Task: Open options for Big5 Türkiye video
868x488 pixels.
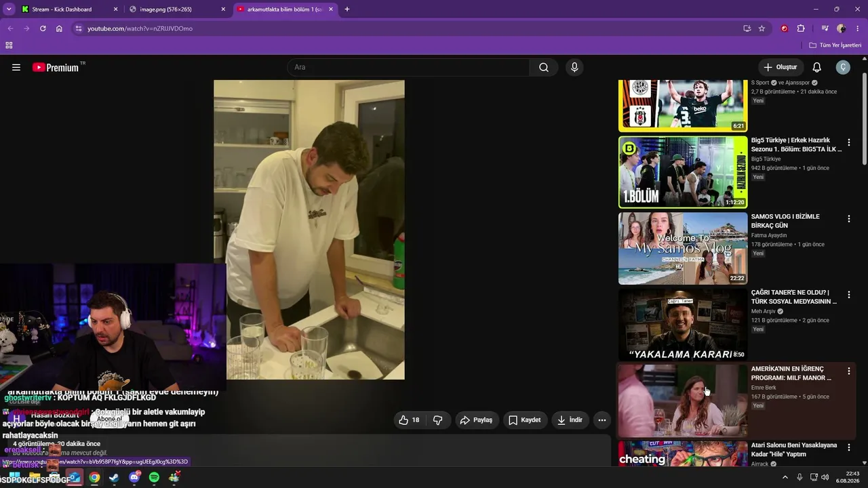Action: click(848, 142)
